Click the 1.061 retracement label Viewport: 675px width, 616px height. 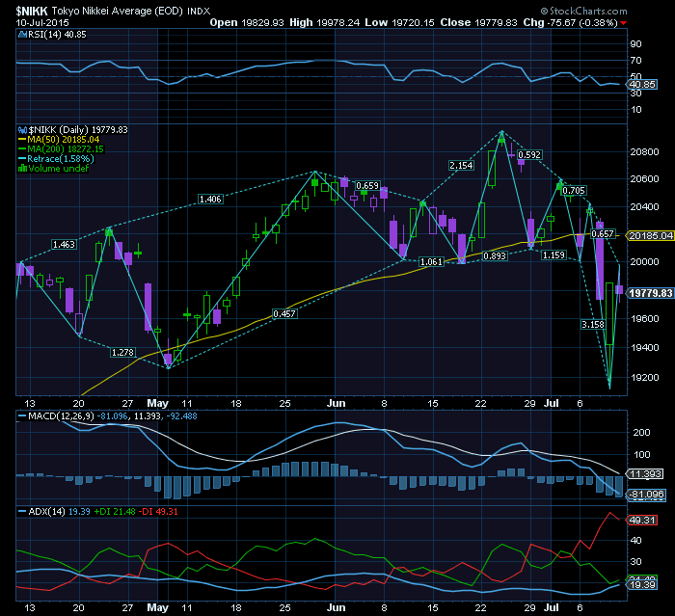[431, 261]
